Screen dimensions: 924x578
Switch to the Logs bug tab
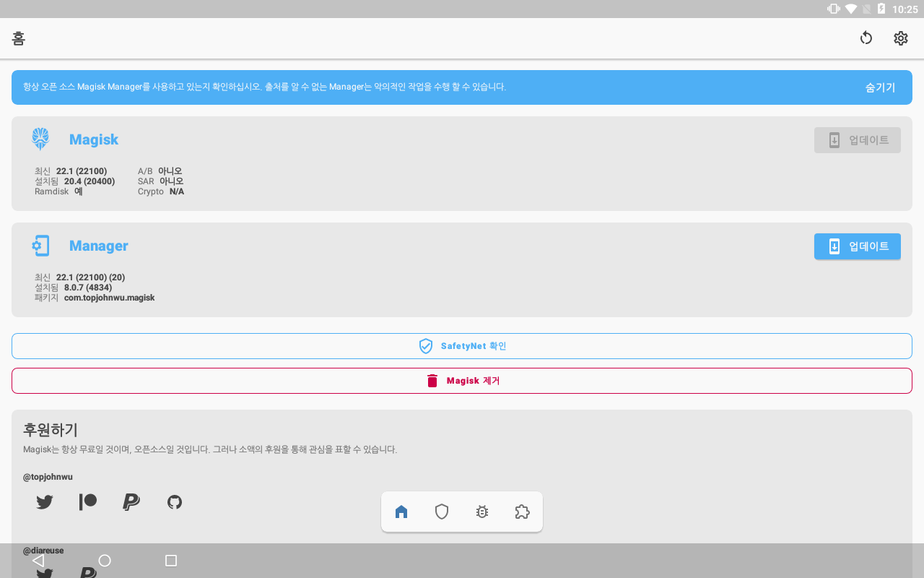(x=482, y=512)
